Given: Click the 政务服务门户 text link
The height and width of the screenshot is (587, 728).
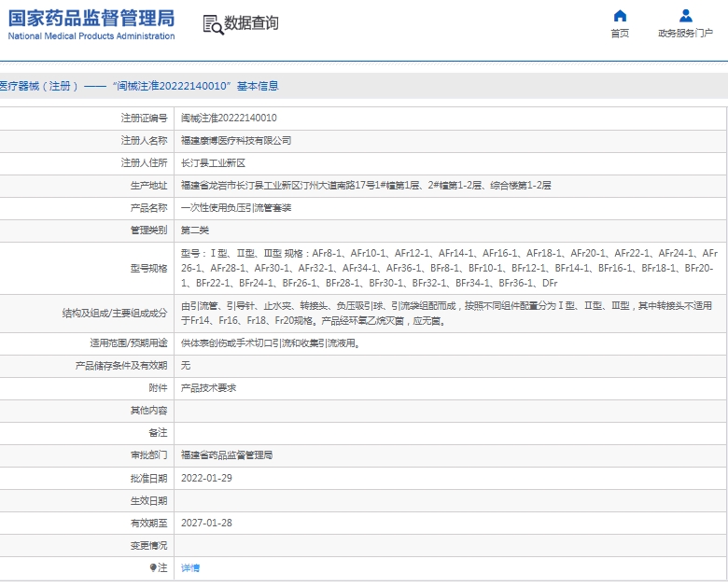Looking at the screenshot, I should point(685,34).
